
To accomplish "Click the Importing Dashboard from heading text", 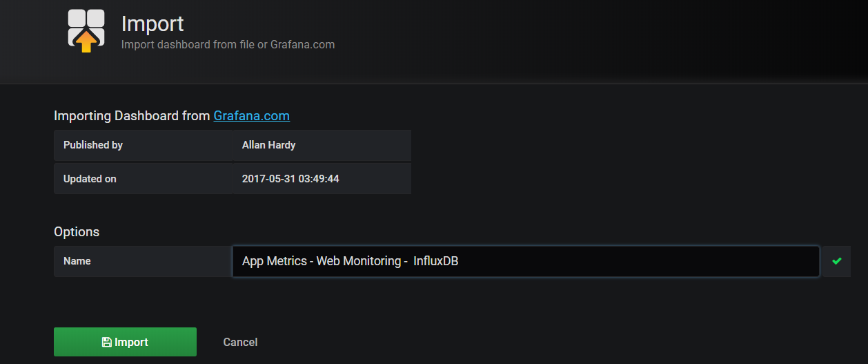I will [132, 115].
